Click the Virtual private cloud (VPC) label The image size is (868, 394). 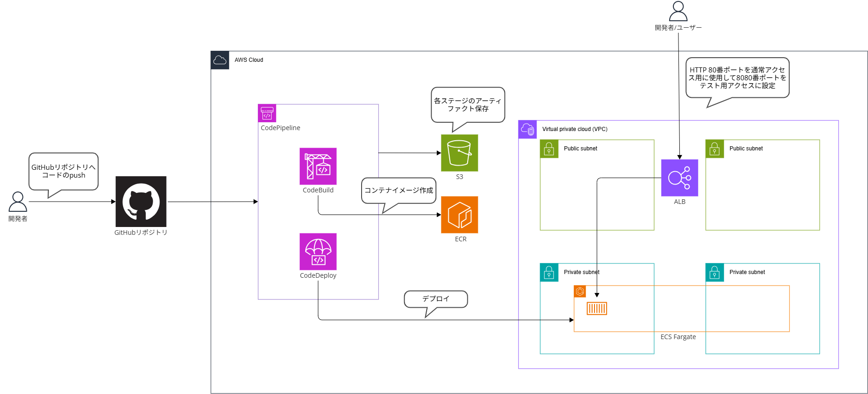point(575,129)
